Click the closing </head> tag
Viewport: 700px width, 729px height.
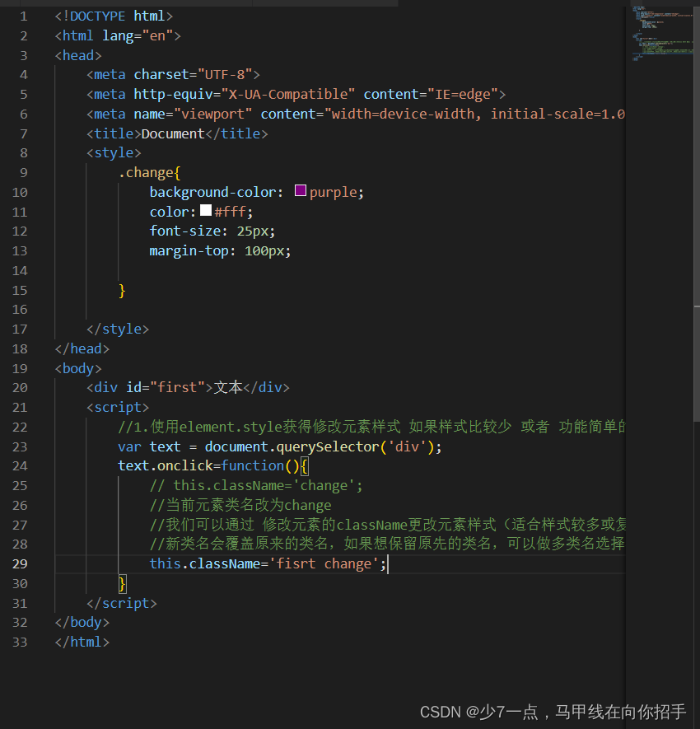(x=82, y=348)
